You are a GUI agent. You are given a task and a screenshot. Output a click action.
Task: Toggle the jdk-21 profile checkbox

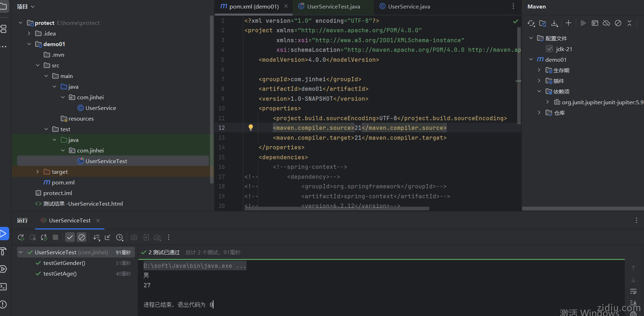click(550, 49)
